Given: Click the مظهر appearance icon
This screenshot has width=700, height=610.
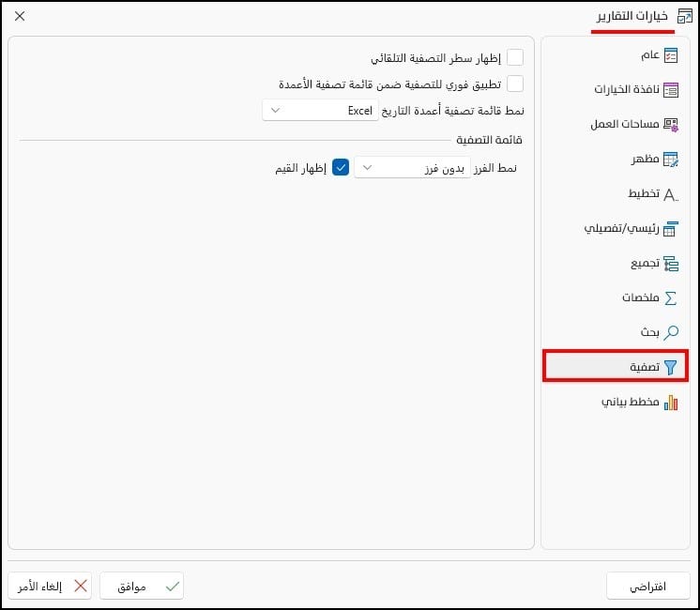Looking at the screenshot, I should coord(671,160).
